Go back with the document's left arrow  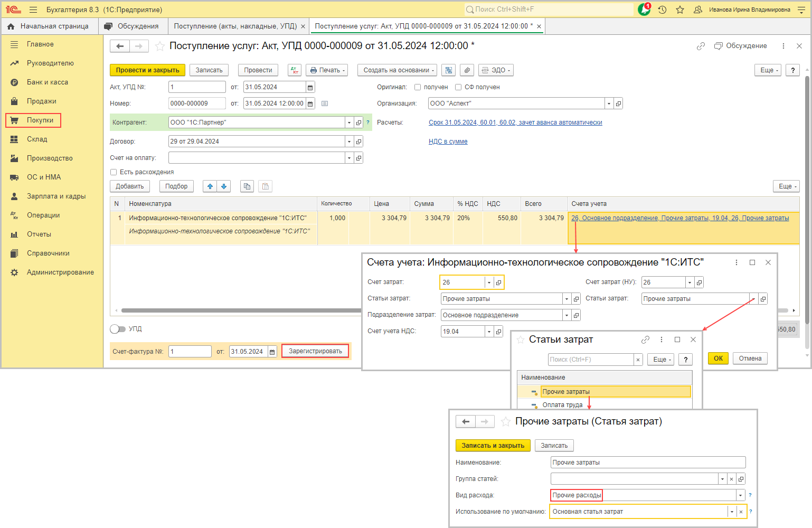[120, 46]
